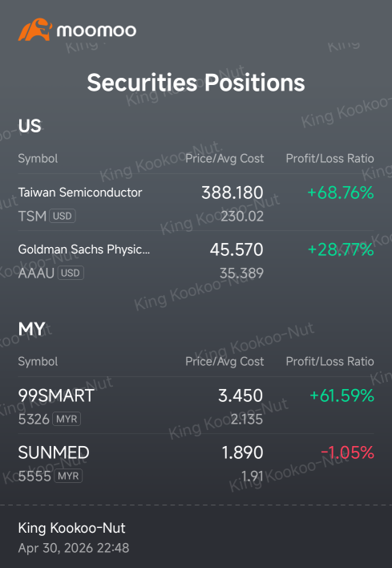Click the MYR badge beside 5326

67,419
